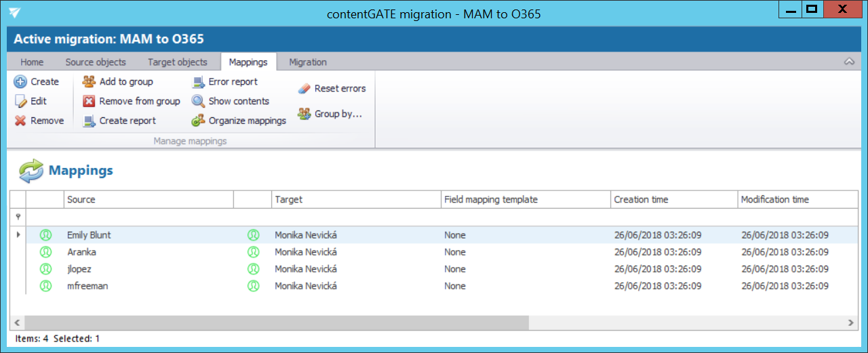Expand the Emily Blunt row indicator arrow

17,235
